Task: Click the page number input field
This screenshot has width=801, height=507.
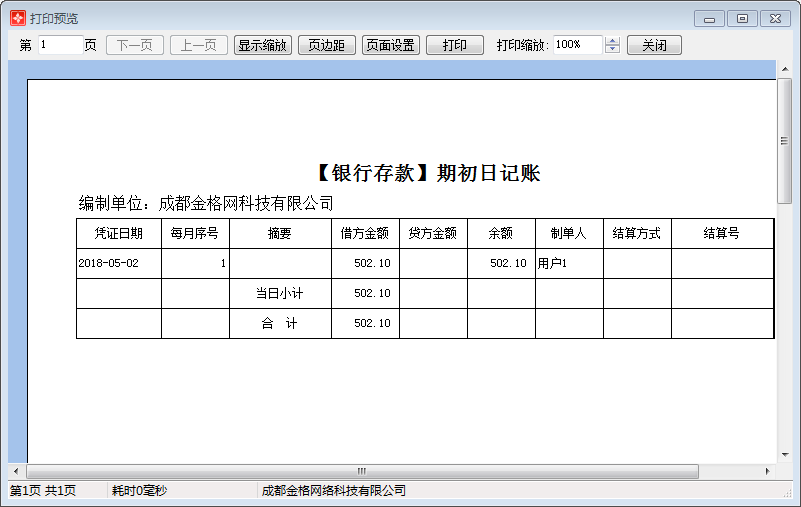Action: click(60, 45)
